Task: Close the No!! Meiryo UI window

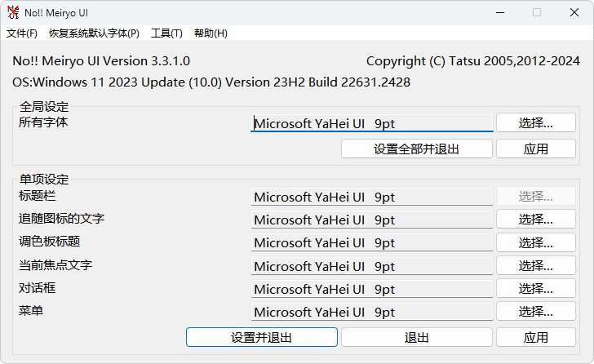Action: pyautogui.click(x=574, y=12)
